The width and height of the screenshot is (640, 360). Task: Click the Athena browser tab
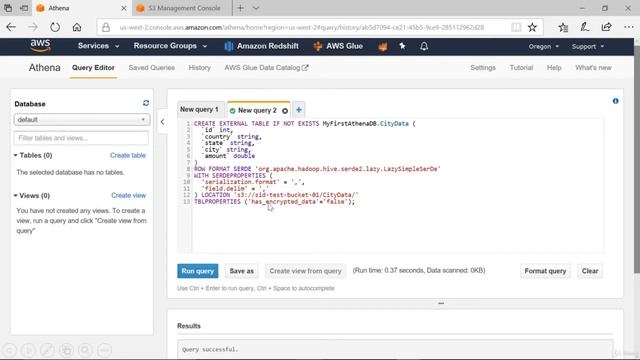(x=81, y=8)
